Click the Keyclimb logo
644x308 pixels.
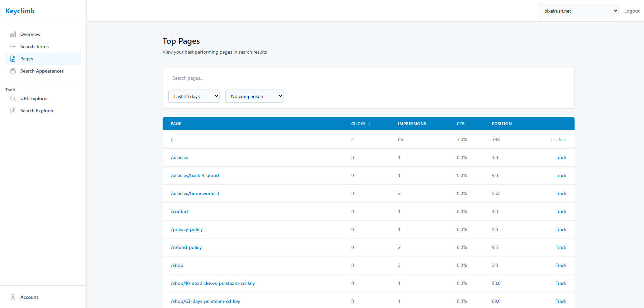[20, 11]
